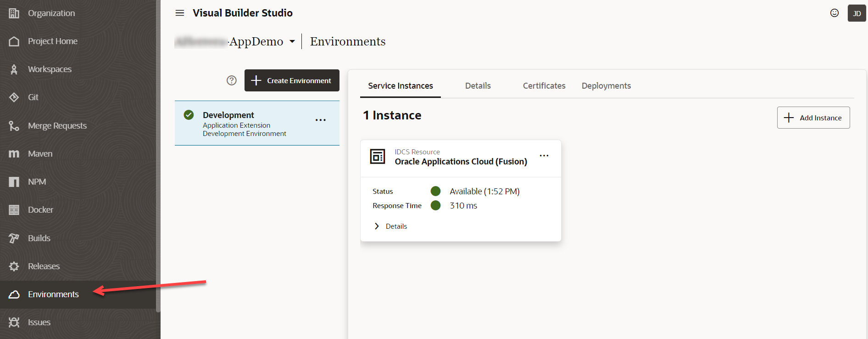Click the help question mark icon

[x=232, y=80]
